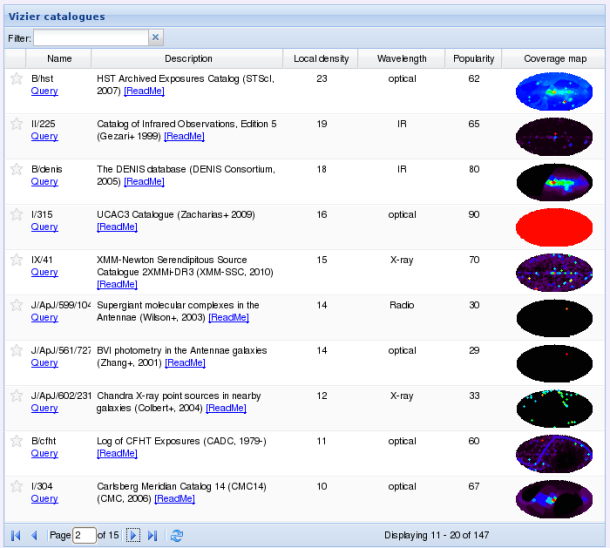Open ReadMe for XMM-Newton Serendipitous Source
610x548 pixels.
(x=117, y=285)
